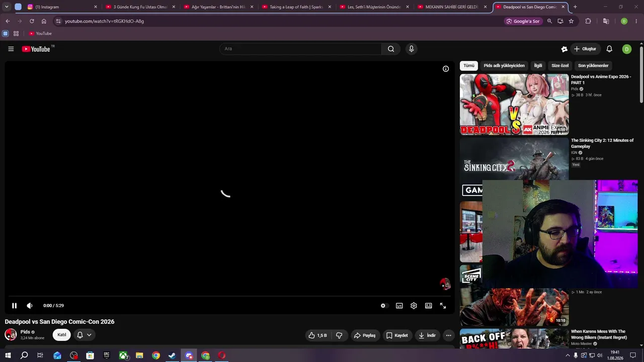Expand the browser tab search dropdown

(7, 7)
